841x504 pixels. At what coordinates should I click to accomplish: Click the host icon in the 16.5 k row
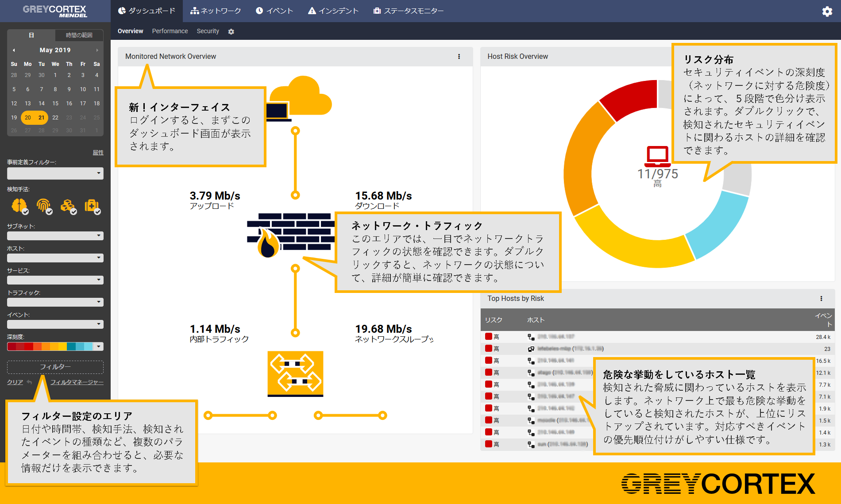coord(531,361)
